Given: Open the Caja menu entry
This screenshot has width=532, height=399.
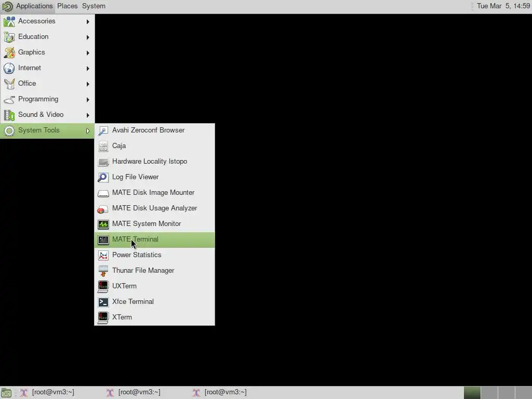Looking at the screenshot, I should click(x=154, y=146).
